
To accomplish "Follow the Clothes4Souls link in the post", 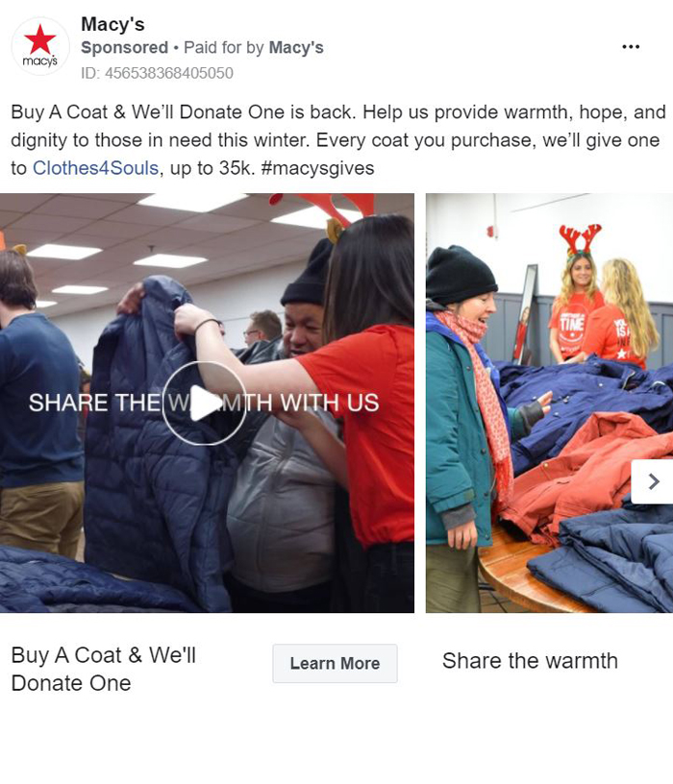I will [95, 168].
